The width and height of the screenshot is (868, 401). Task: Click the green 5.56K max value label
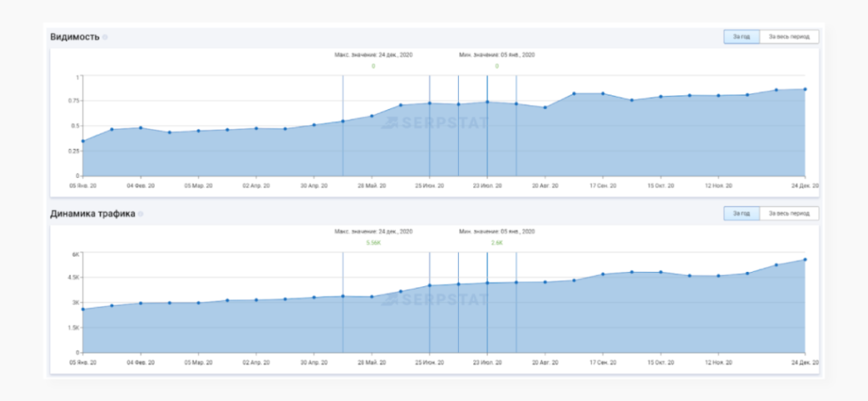point(374,243)
